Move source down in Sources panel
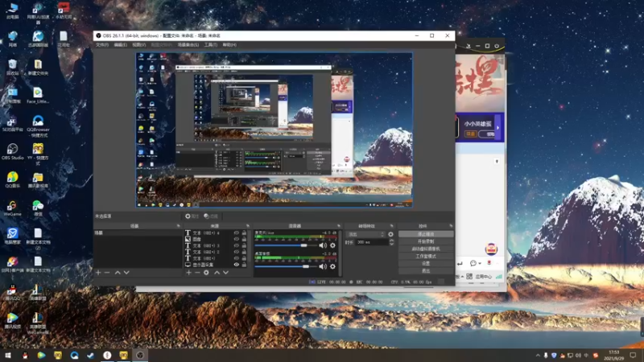This screenshot has width=644, height=362. pyautogui.click(x=225, y=273)
